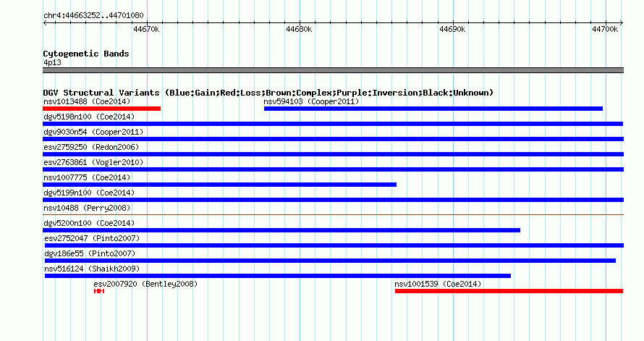Click the small red esv2007920 variant marker
The width and height of the screenshot is (644, 341).
(x=99, y=291)
